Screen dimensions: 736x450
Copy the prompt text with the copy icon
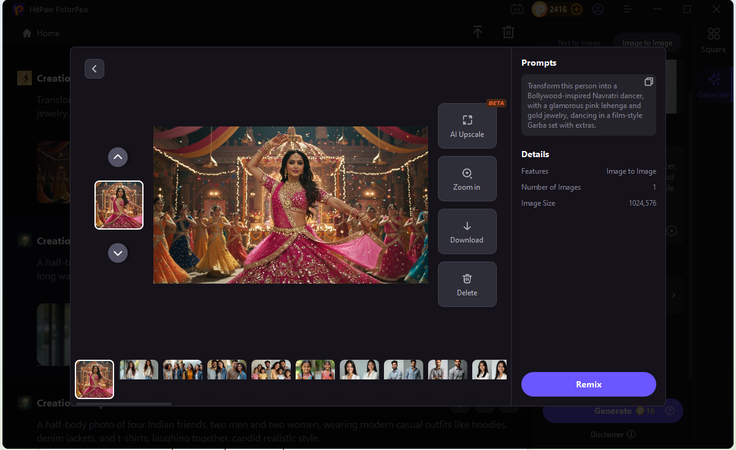[x=648, y=82]
